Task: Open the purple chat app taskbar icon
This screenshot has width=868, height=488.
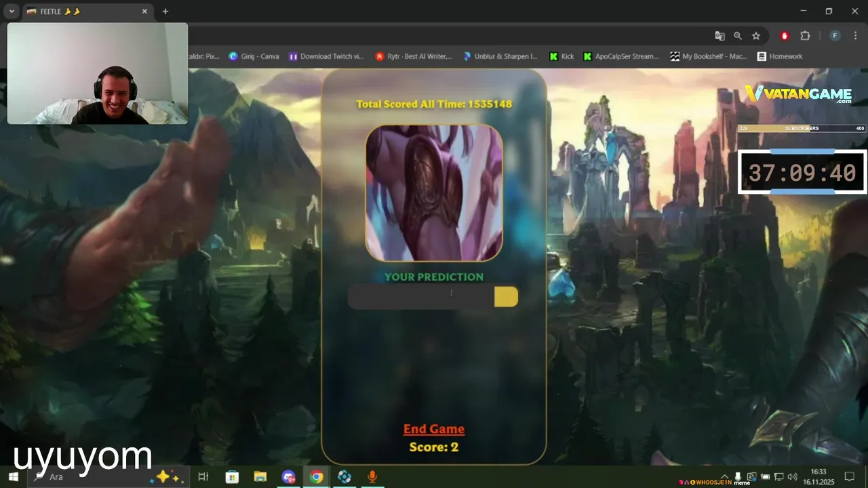Action: pos(289,477)
